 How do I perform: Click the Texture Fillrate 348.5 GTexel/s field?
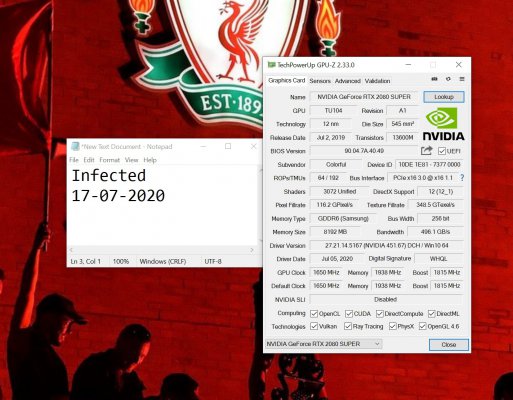click(x=435, y=205)
